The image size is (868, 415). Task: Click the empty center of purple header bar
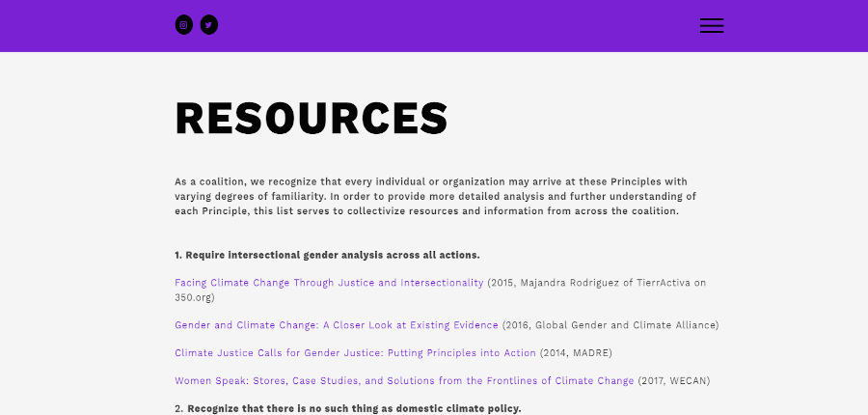pos(453,26)
